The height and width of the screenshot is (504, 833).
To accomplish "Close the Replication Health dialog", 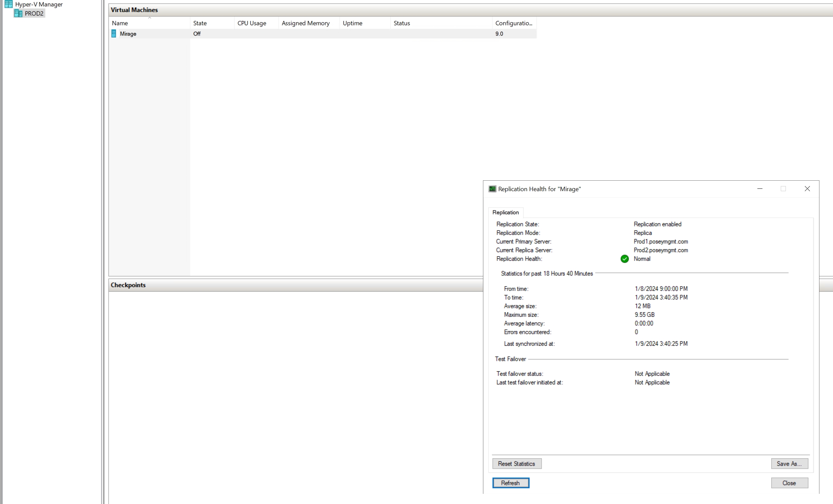I will pos(789,483).
